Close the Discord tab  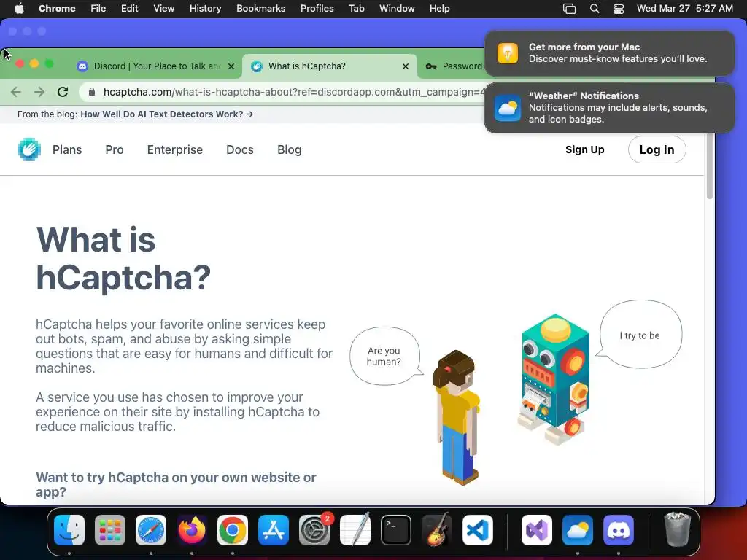231,66
